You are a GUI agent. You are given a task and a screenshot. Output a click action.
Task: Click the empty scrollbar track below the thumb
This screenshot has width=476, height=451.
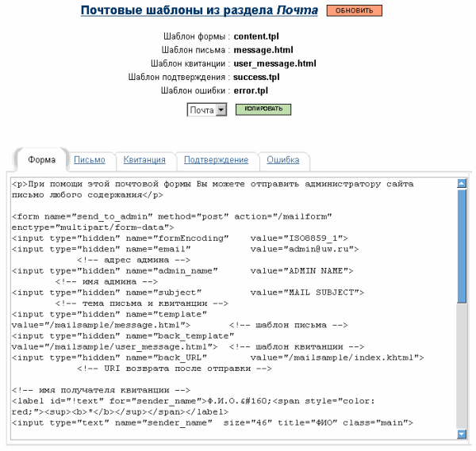462,365
